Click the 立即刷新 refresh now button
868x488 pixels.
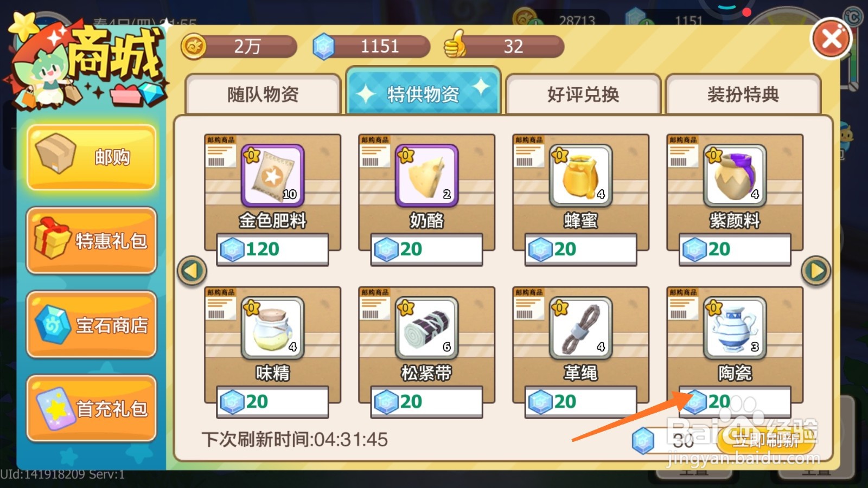(766, 440)
